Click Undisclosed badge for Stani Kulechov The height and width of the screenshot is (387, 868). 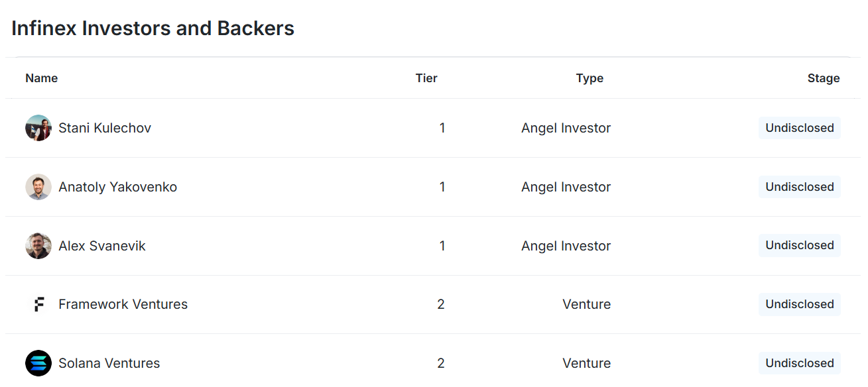800,128
